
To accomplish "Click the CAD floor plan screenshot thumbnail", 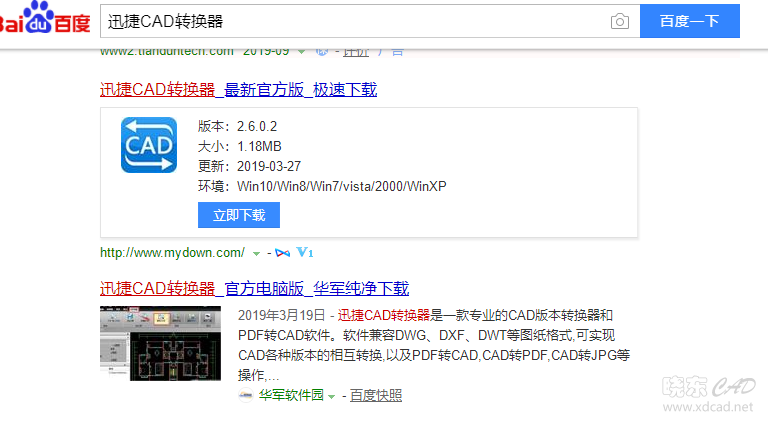I will (160, 343).
